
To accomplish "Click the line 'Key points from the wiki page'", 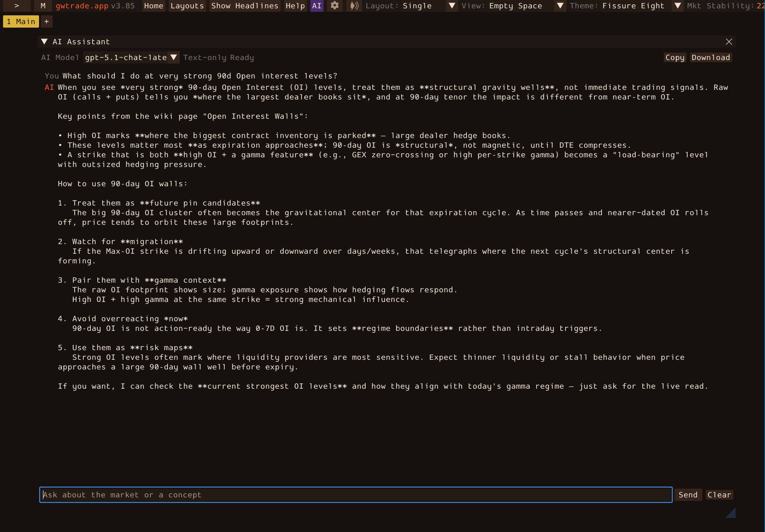I will 183,116.
